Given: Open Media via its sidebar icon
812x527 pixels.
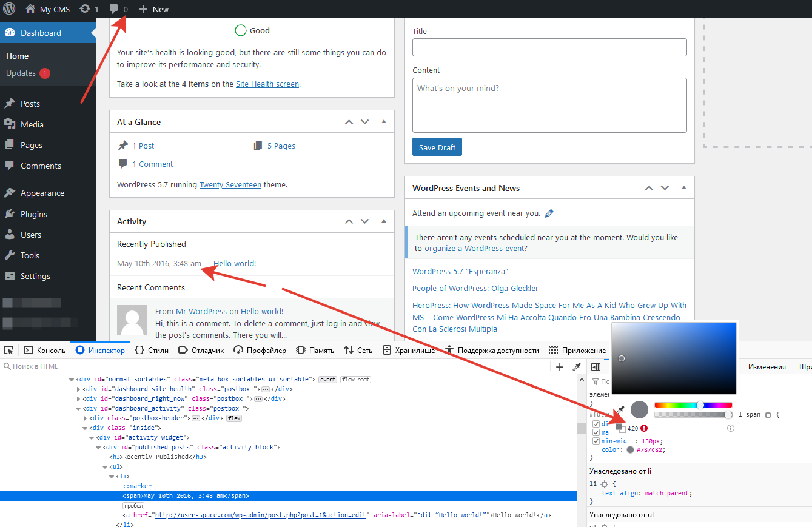Looking at the screenshot, I should (x=10, y=124).
